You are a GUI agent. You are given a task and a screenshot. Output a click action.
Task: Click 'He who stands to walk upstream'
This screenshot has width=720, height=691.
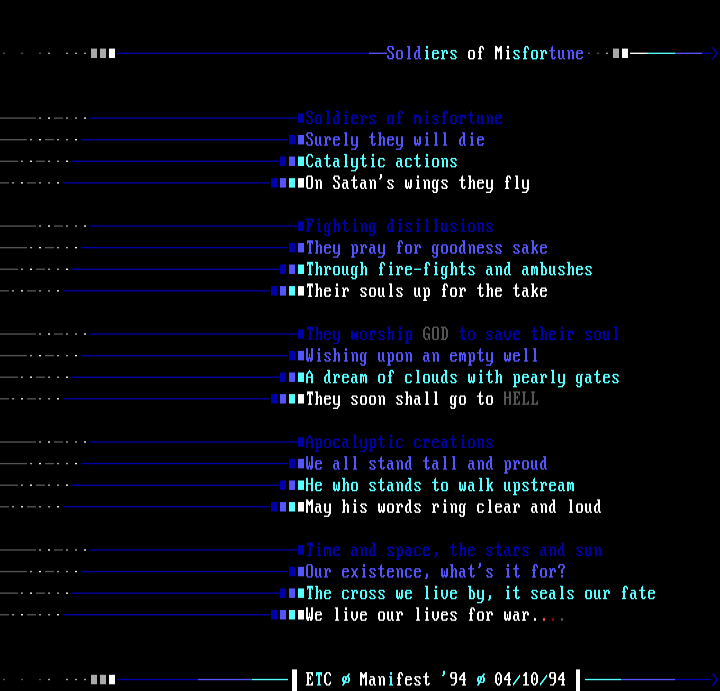click(440, 485)
